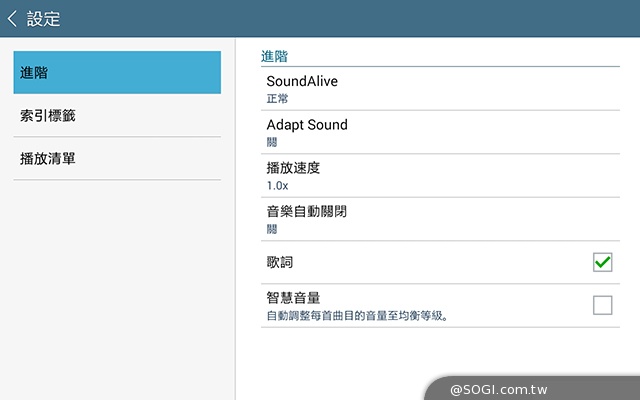Click the 關 status under Adapt Sound
This screenshot has height=400, width=640.
click(x=272, y=142)
